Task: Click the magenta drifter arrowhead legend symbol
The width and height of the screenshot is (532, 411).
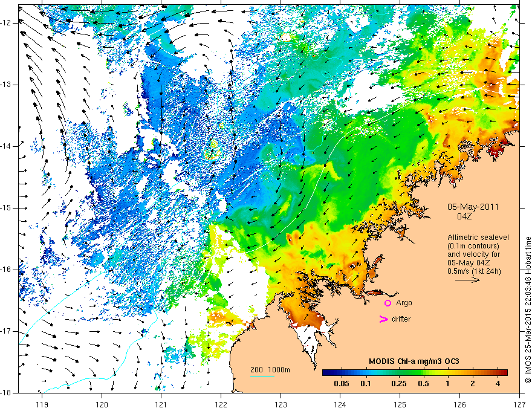Action: [383, 319]
